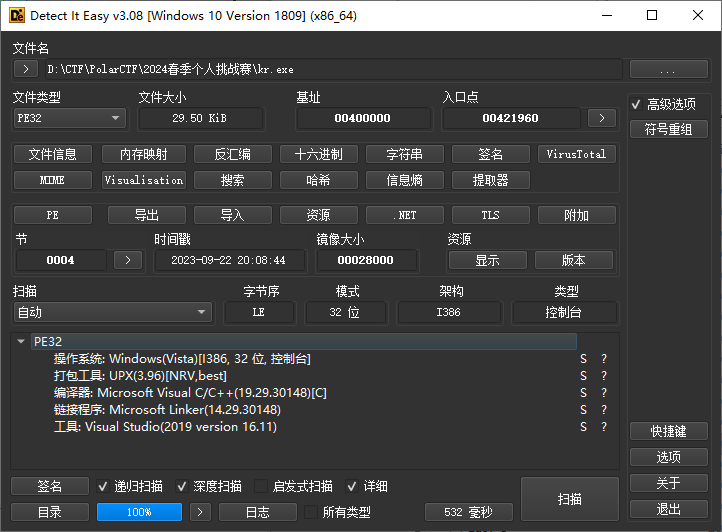Click the VirusTotal button
This screenshot has height=532, width=722.
point(577,154)
